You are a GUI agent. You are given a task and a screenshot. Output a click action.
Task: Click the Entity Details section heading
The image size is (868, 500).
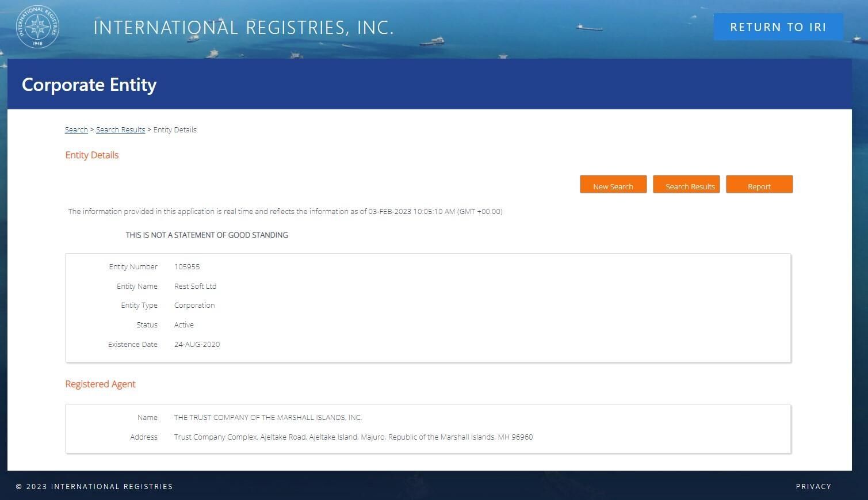pyautogui.click(x=92, y=155)
